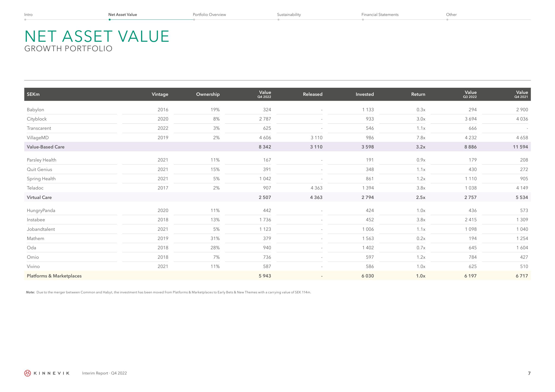Select the Teladoc row label

click(35, 188)
